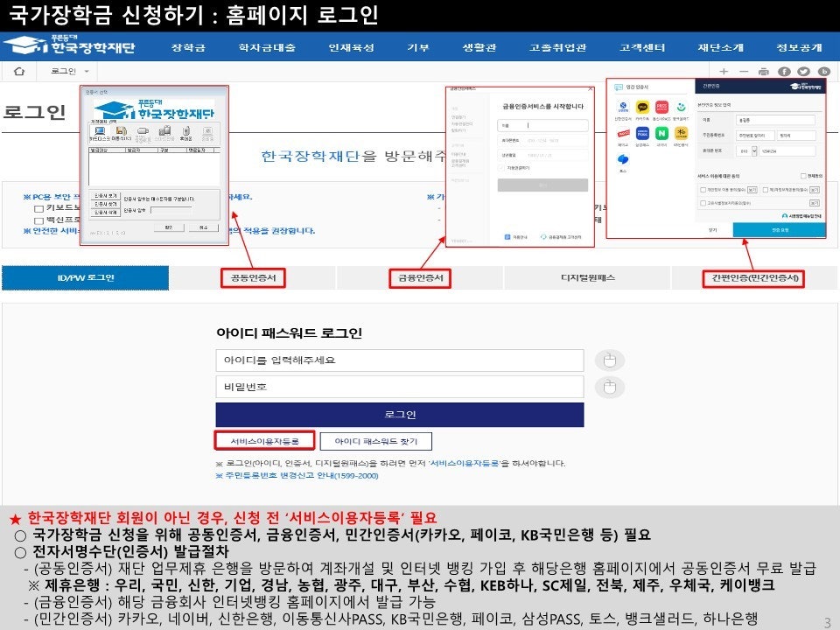Choose the red PASS icon
This screenshot has width=840, height=630.
[x=661, y=108]
